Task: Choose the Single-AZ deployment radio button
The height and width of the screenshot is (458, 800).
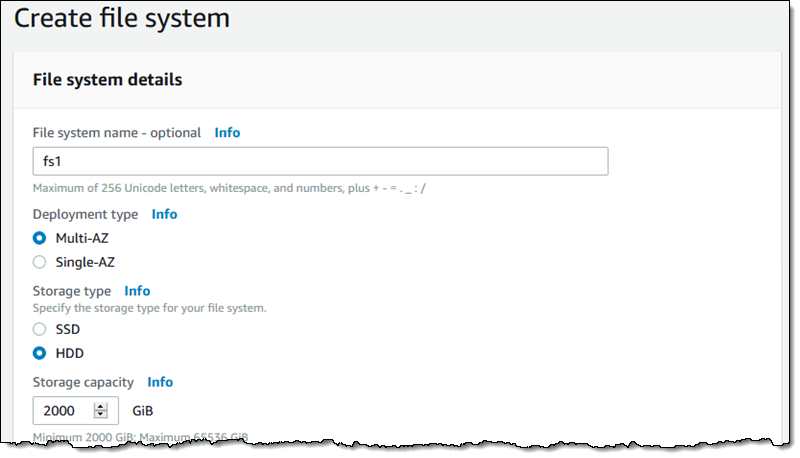Action: click(x=39, y=262)
